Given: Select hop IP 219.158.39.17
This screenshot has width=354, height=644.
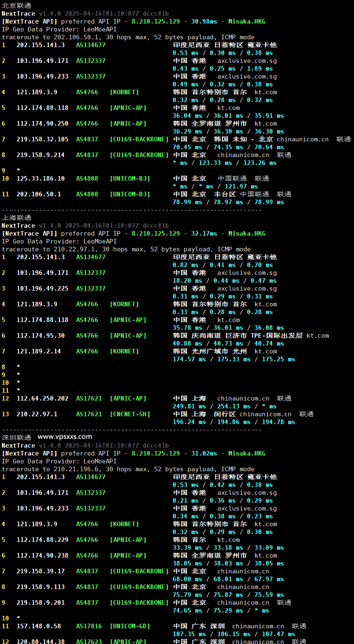Looking at the screenshot, I should click(40, 571).
